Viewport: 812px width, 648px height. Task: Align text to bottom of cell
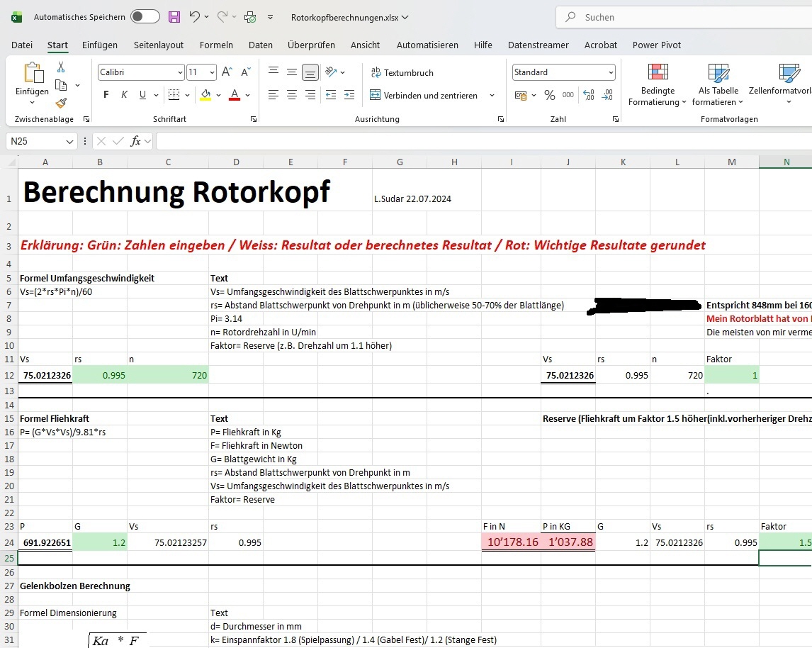click(x=310, y=72)
